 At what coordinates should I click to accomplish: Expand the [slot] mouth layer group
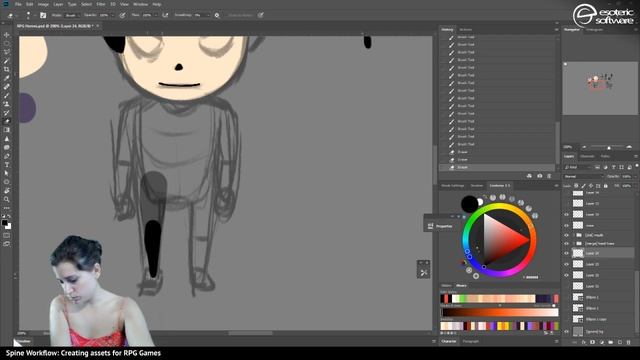coord(573,235)
